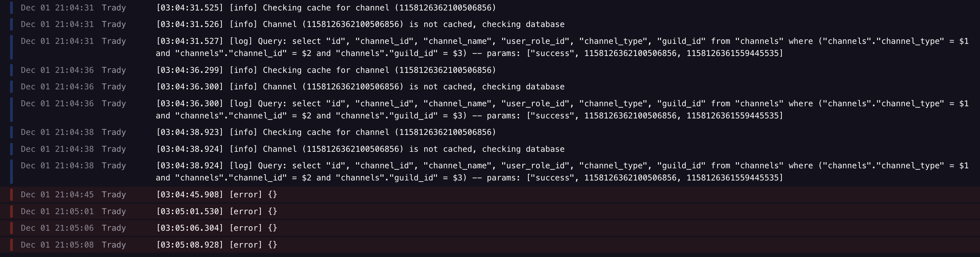The height and width of the screenshot is (257, 980).
Task: Open the 03:04:45.908 error entry
Action: pos(490,195)
